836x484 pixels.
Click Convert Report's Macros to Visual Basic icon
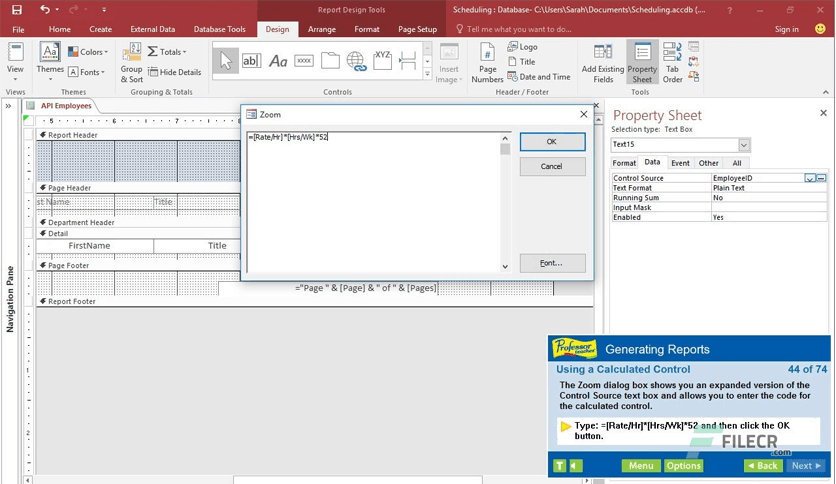(694, 77)
